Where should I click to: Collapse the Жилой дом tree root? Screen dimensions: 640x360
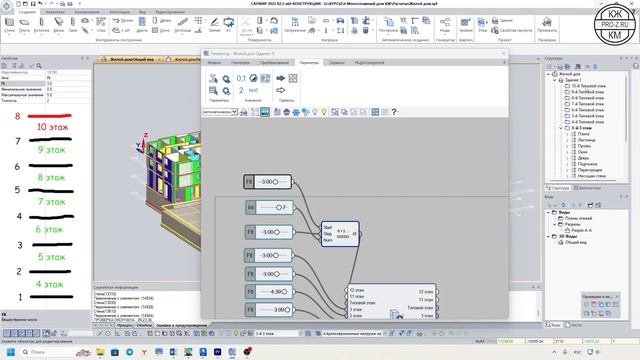tap(549, 74)
